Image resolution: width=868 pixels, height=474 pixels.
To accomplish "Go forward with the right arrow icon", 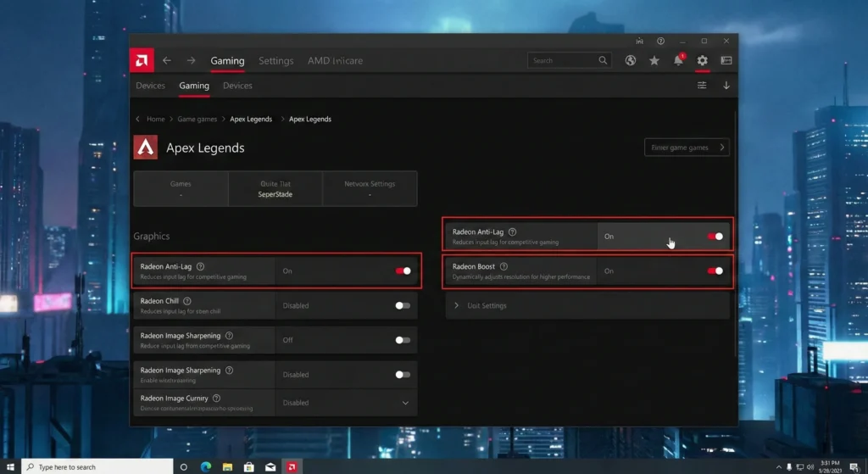I will coord(191,60).
